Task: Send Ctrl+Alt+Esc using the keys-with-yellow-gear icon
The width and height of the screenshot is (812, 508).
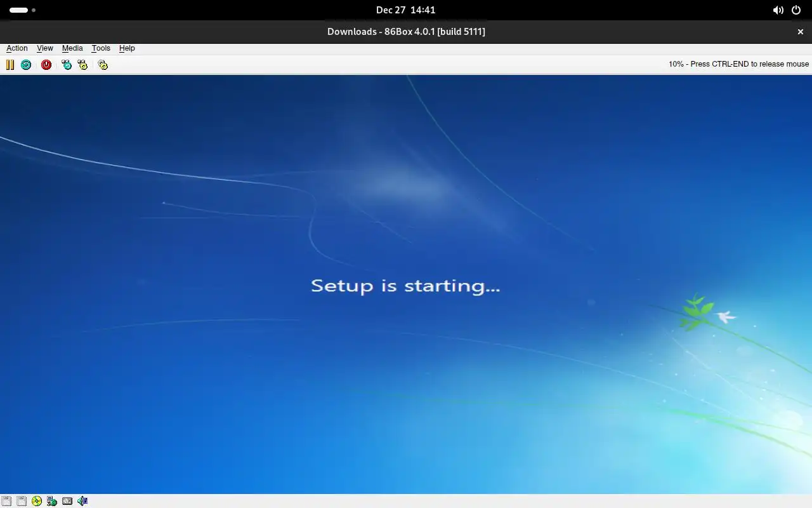Action: click(x=82, y=65)
